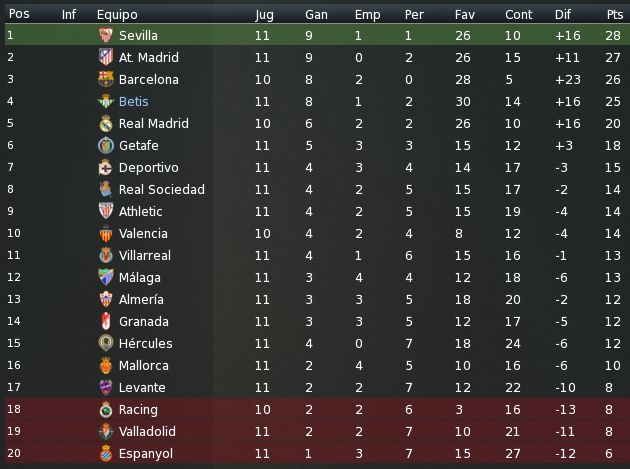Select the Barcelona crest icon
630x469 pixels.
coord(106,79)
